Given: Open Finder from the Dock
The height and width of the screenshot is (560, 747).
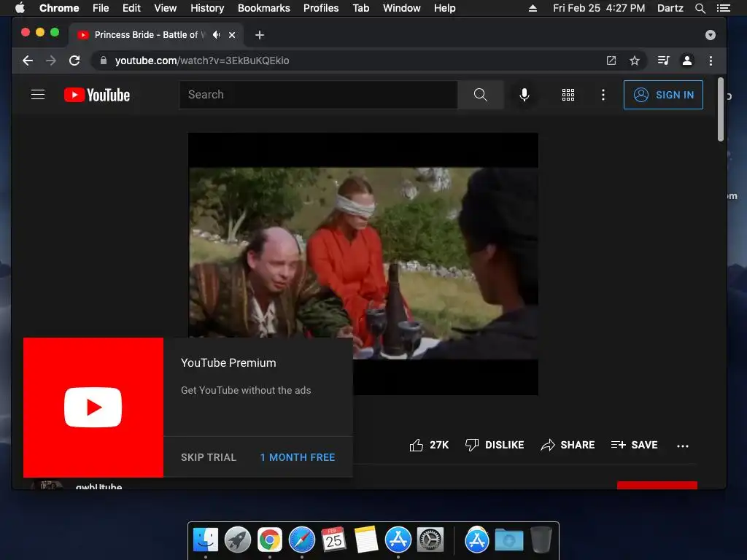Looking at the screenshot, I should tap(206, 540).
